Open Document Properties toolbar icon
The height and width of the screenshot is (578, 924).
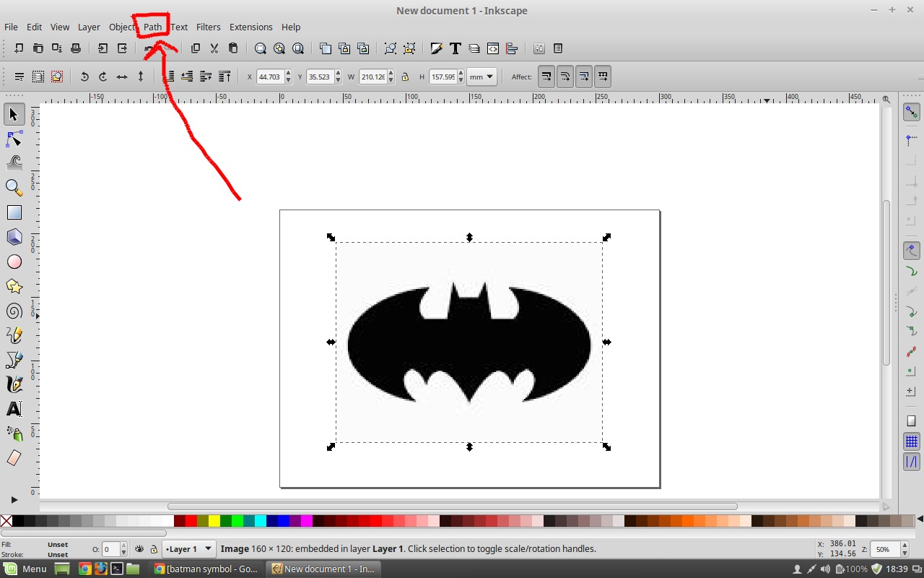point(558,48)
